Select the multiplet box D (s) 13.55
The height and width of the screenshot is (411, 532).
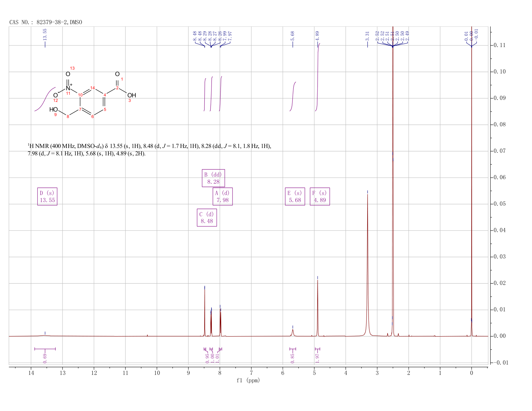pyautogui.click(x=47, y=197)
